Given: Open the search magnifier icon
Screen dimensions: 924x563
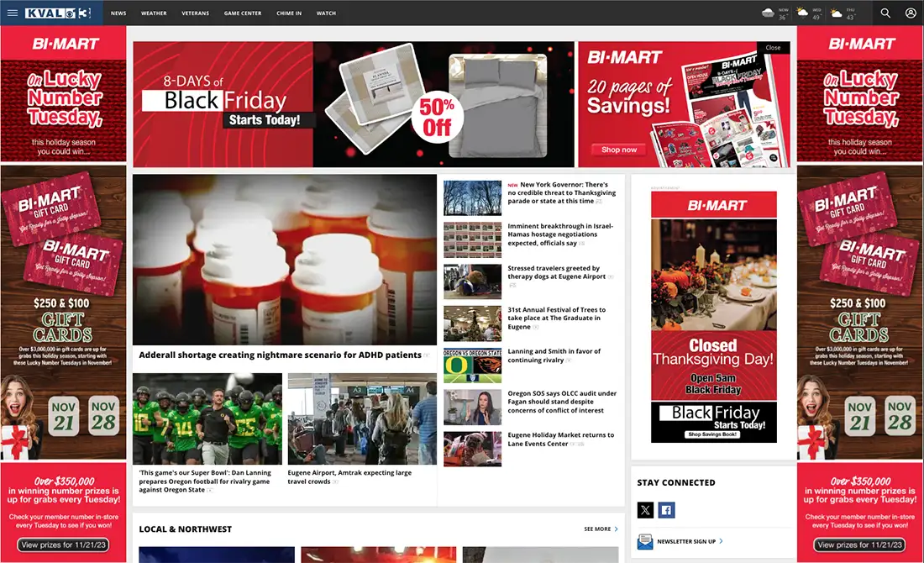Looking at the screenshot, I should coord(885,13).
